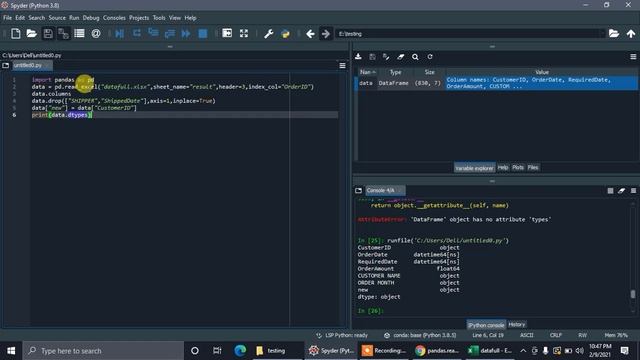640x360 pixels.
Task: Step into function debug icon
Action: [x=153, y=33]
